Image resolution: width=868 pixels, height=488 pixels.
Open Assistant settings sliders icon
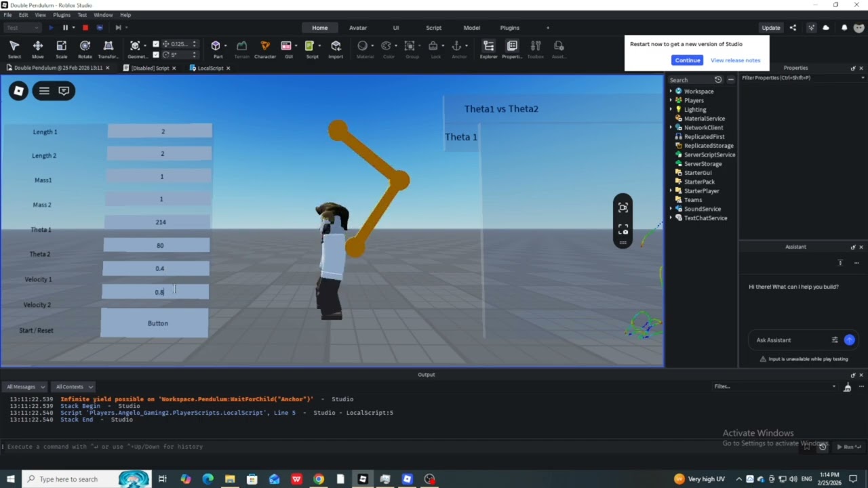tap(835, 340)
